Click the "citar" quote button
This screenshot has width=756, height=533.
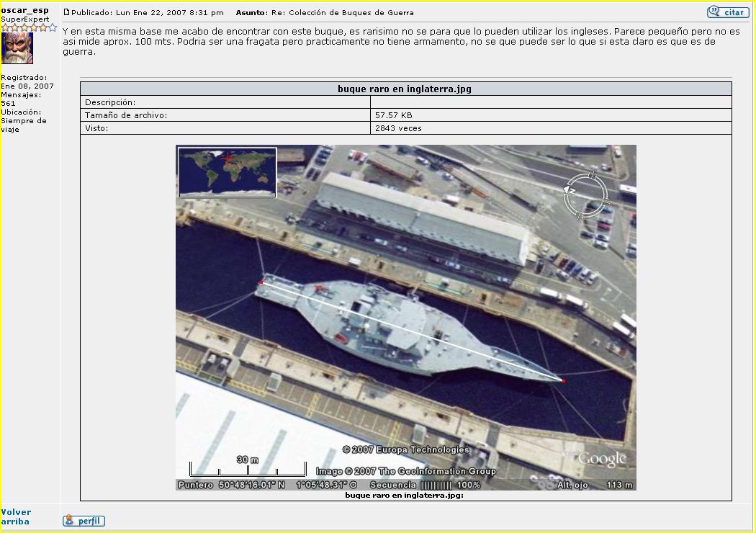point(727,12)
